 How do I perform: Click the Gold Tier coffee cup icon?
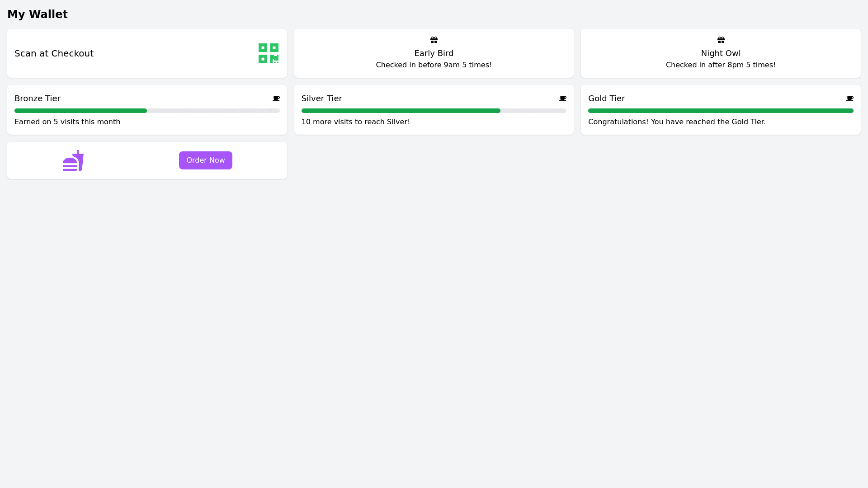(850, 99)
